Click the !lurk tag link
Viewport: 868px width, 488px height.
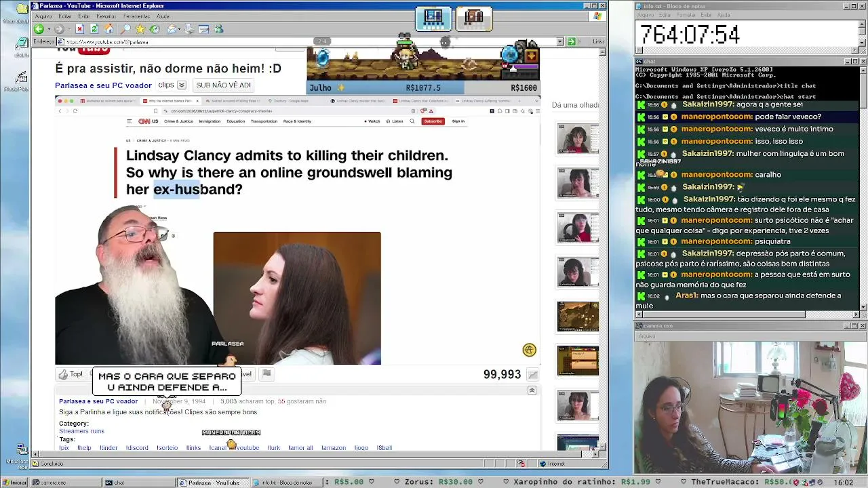(x=274, y=448)
